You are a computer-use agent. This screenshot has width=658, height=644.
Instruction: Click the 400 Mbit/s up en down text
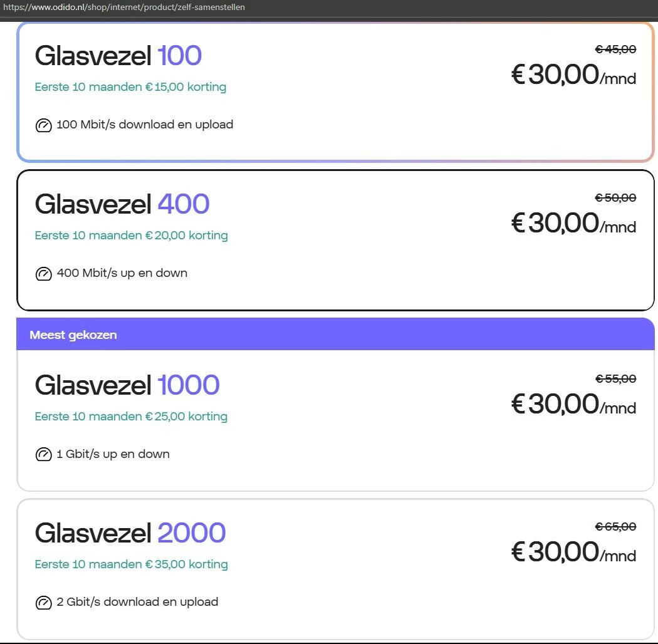pyautogui.click(x=122, y=273)
